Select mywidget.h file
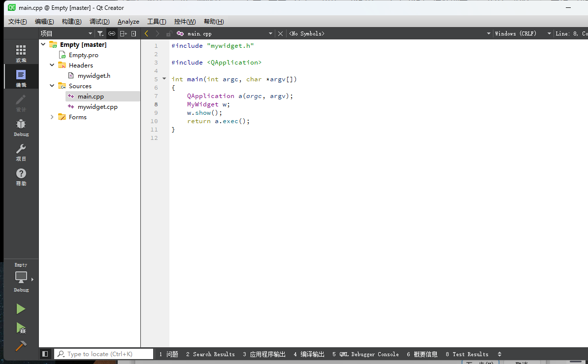 [x=94, y=75]
